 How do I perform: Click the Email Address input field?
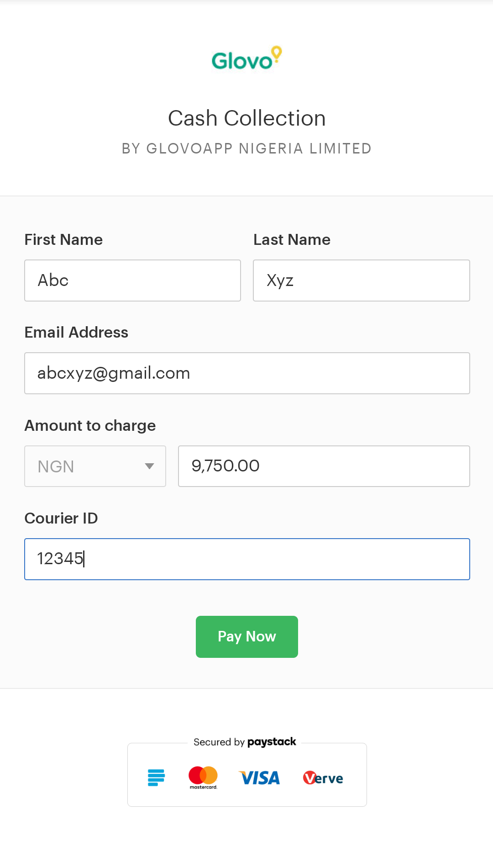(x=247, y=373)
